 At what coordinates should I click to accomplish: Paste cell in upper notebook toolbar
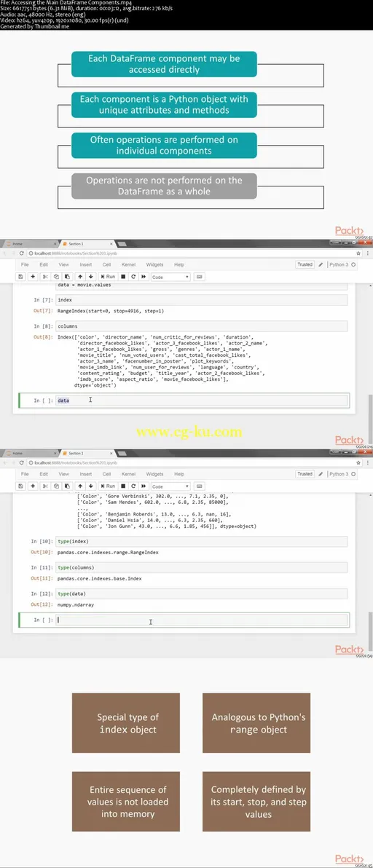pyautogui.click(x=67, y=276)
